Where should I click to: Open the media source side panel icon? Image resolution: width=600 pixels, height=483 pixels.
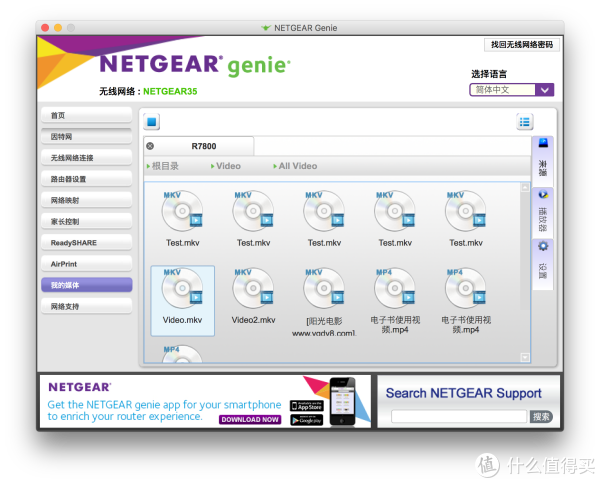pyautogui.click(x=543, y=157)
